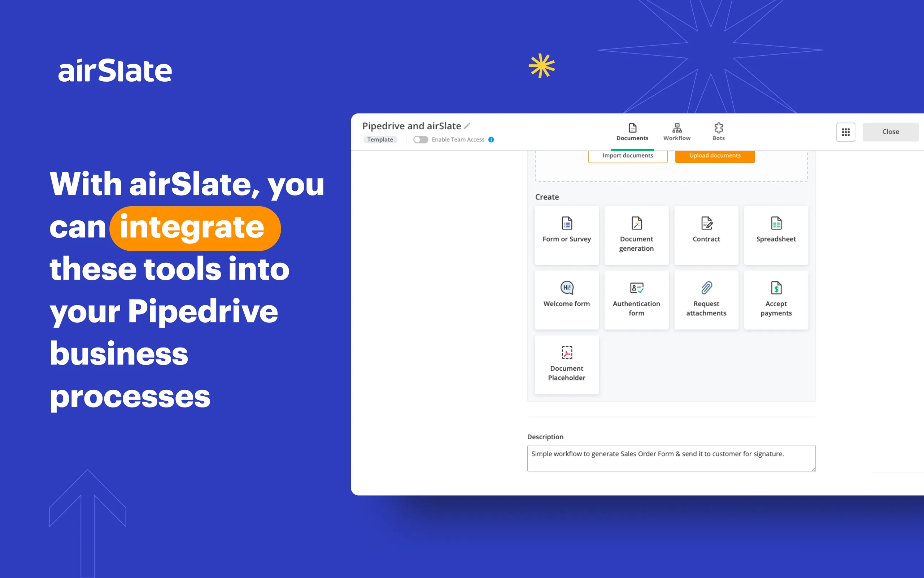The height and width of the screenshot is (578, 924).
Task: Choose the Document generation card
Action: point(636,235)
